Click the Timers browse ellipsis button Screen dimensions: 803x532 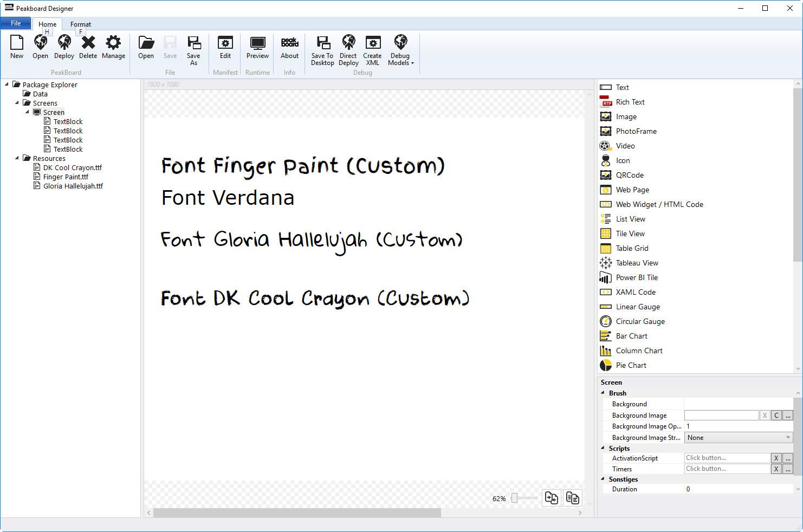pyautogui.click(x=788, y=469)
